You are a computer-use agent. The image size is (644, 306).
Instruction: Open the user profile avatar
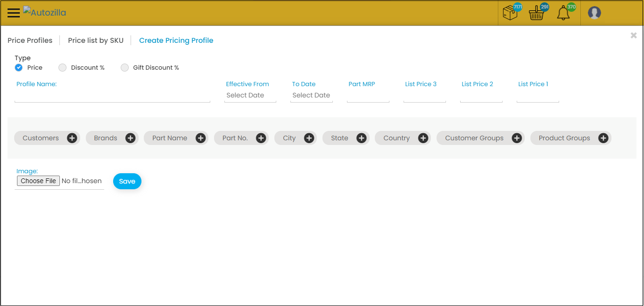(594, 13)
